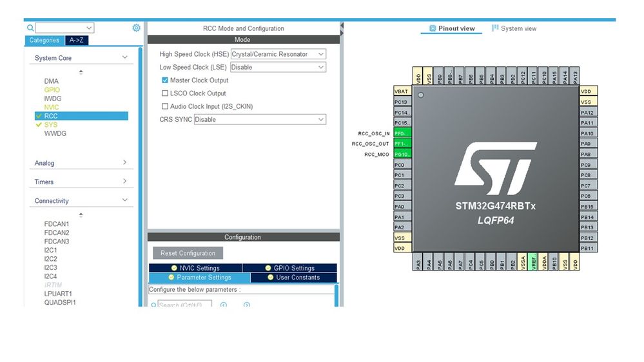This screenshot has height=362, width=644.
Task: Select the PA12 pin on the chip
Action: coord(589,112)
